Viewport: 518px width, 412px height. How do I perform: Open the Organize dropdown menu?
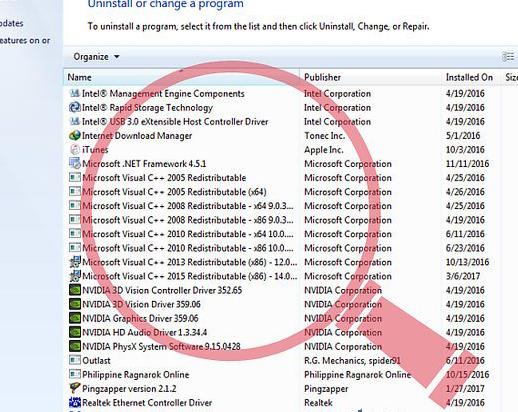tap(96, 57)
